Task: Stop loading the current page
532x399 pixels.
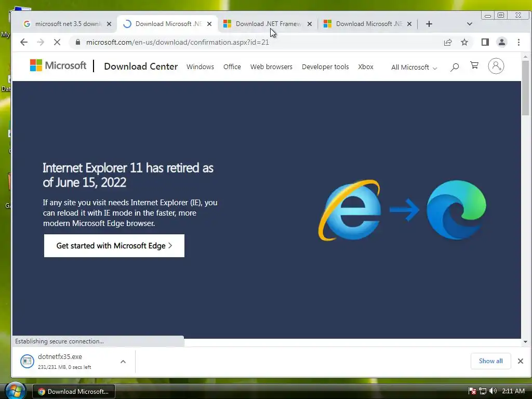Action: pyautogui.click(x=57, y=42)
